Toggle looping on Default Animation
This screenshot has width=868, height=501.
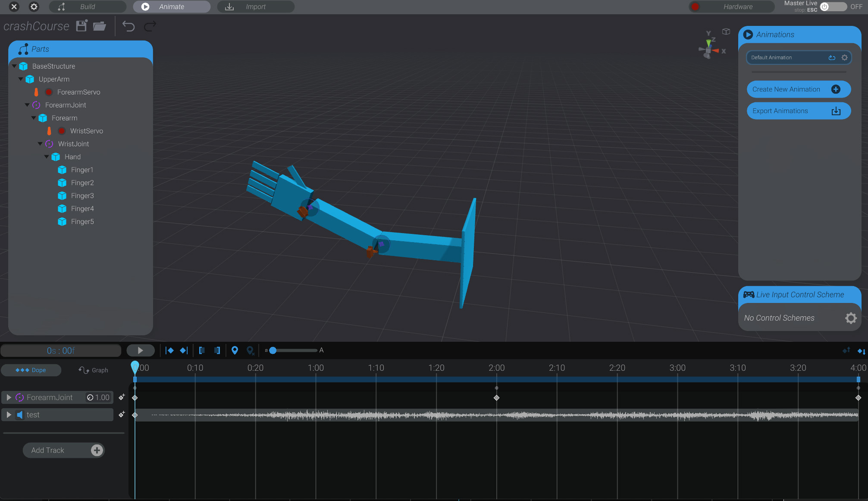click(832, 57)
